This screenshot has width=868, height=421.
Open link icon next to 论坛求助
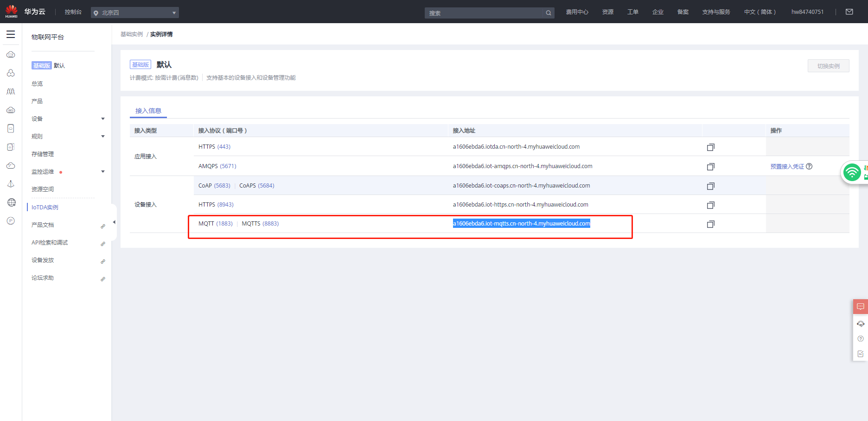tap(103, 279)
